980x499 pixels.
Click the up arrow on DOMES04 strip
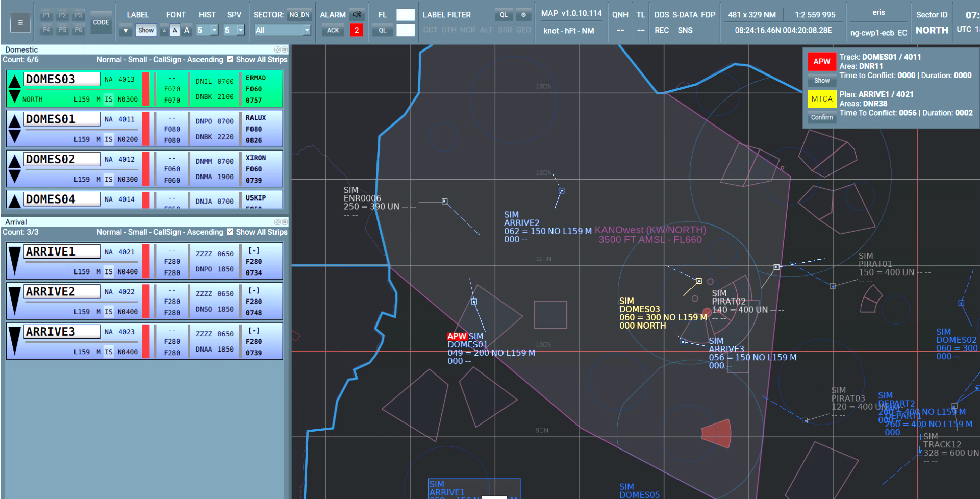point(15,201)
